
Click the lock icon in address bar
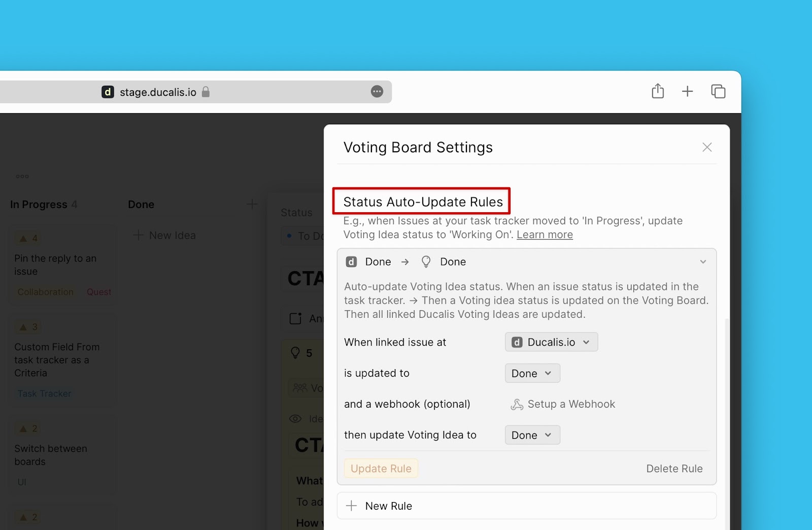206,91
